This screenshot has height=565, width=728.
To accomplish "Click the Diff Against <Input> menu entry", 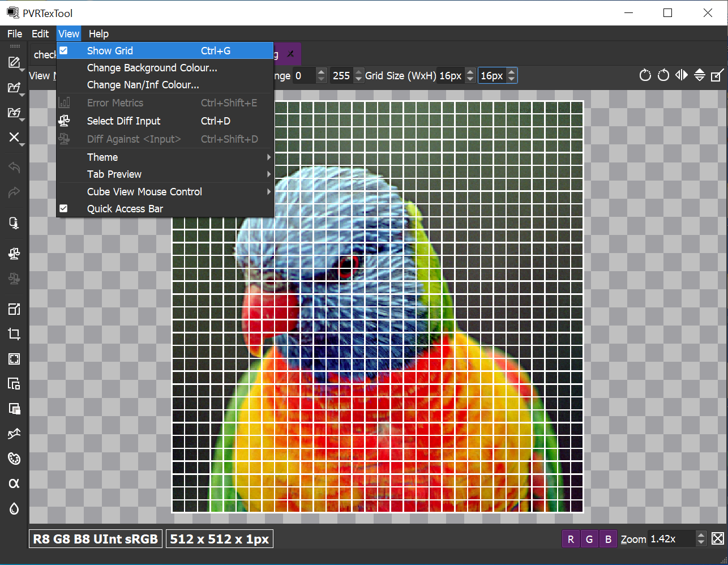I will pyautogui.click(x=165, y=139).
